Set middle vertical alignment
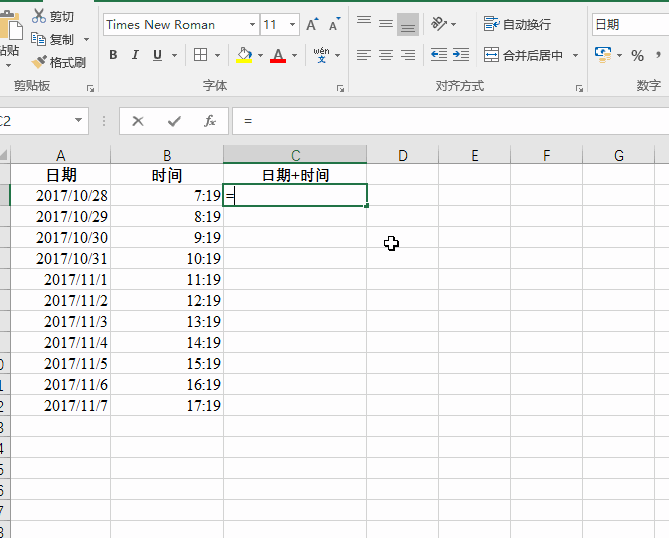Image resolution: width=669 pixels, height=538 pixels. pyautogui.click(x=386, y=24)
